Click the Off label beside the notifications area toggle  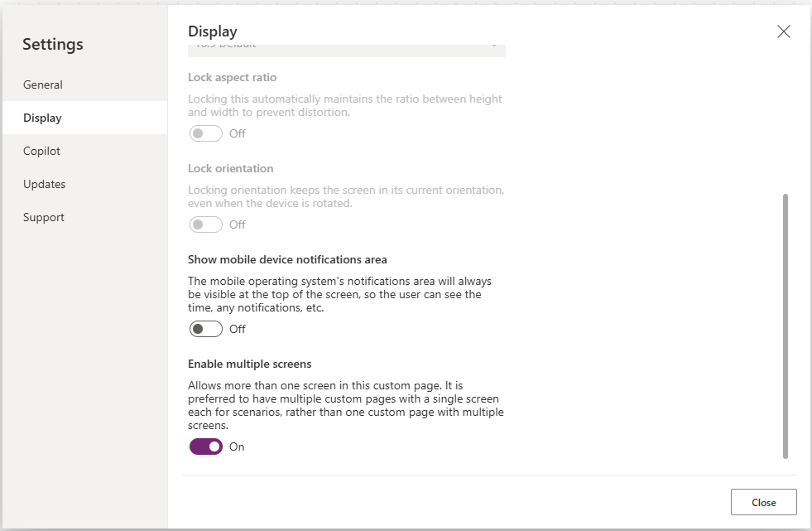point(238,329)
